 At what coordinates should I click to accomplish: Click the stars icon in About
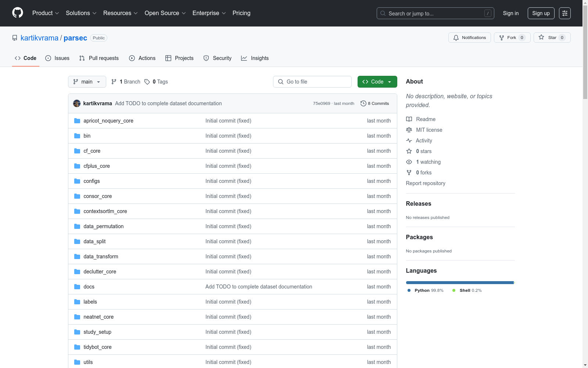coord(409,151)
